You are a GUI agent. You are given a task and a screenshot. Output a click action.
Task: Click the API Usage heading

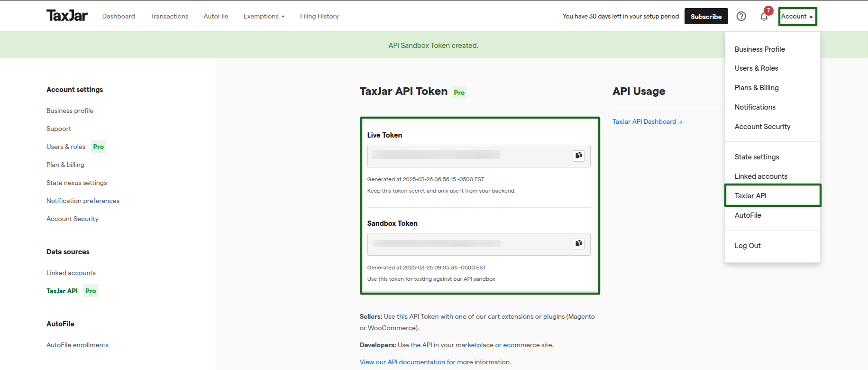[x=639, y=91]
